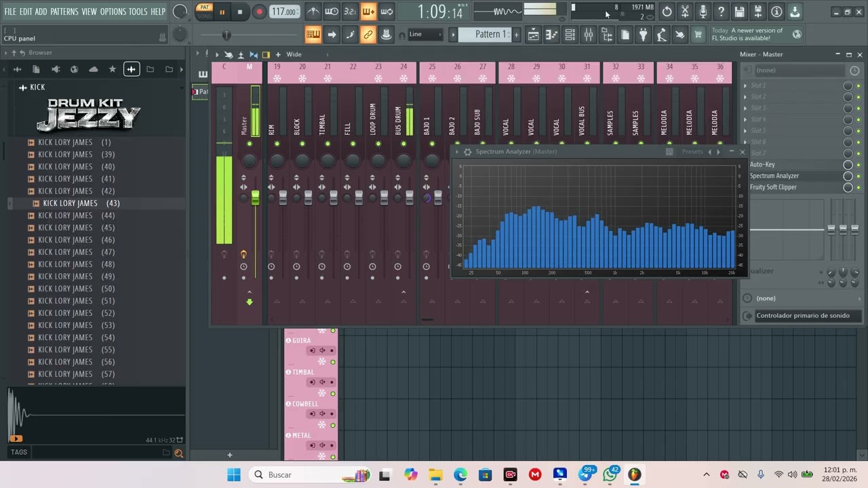
Task: Click the stop button in transport
Action: tap(240, 12)
